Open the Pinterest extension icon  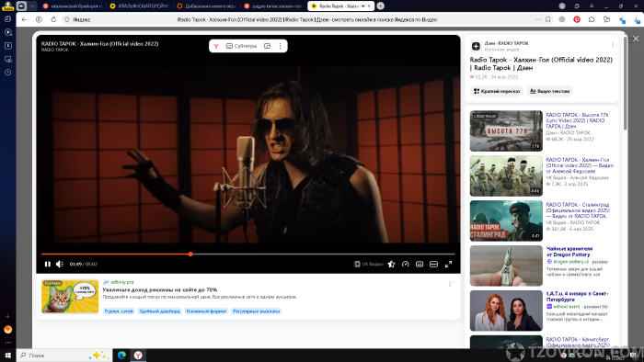pos(577,19)
